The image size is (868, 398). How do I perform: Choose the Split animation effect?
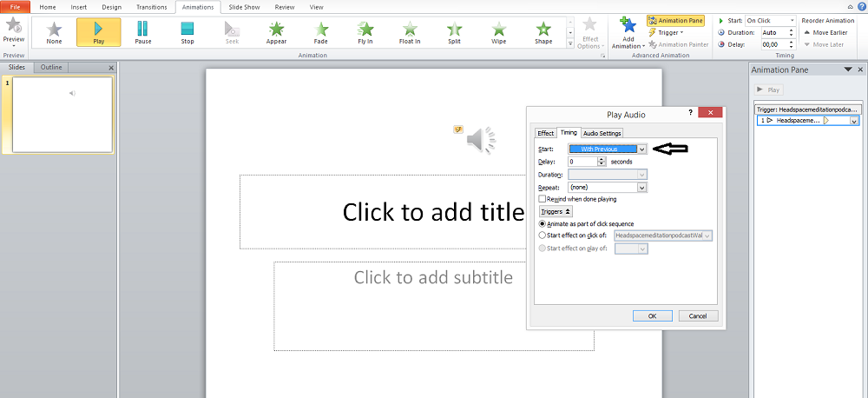tap(456, 32)
